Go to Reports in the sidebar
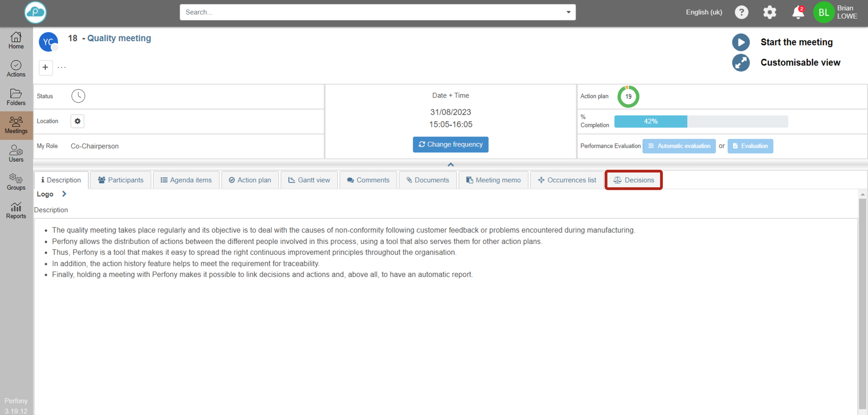Screen dimensions: 868x415 tap(16, 210)
